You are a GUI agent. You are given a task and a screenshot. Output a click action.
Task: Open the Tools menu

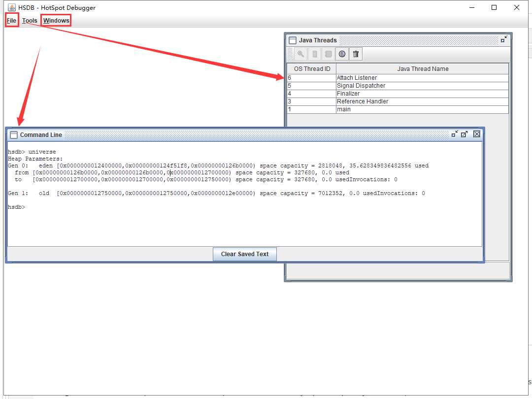(30, 20)
